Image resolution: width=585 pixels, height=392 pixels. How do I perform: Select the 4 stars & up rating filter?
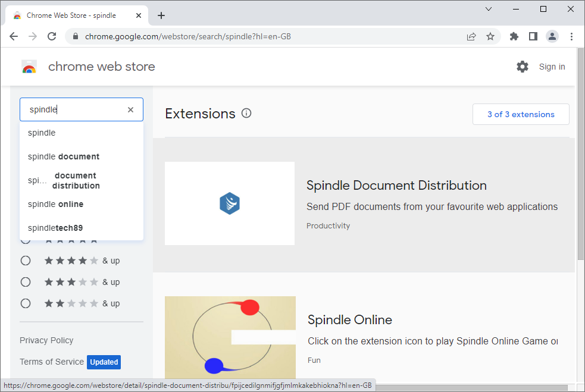26,261
